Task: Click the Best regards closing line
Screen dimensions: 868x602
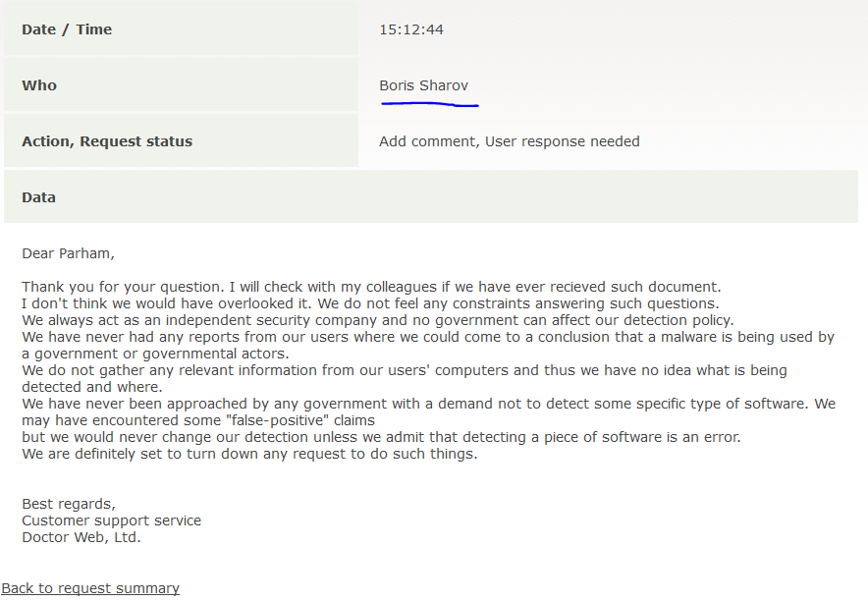Action: (68, 504)
